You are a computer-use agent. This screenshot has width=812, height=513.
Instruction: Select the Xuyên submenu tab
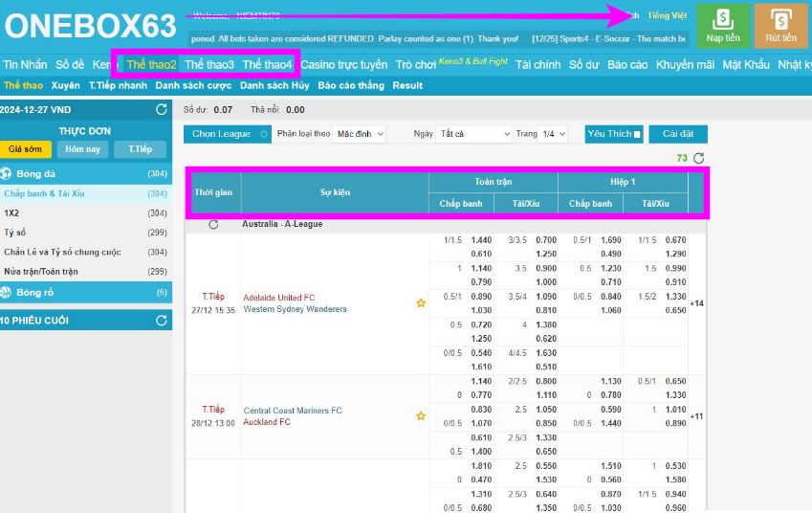tap(66, 85)
